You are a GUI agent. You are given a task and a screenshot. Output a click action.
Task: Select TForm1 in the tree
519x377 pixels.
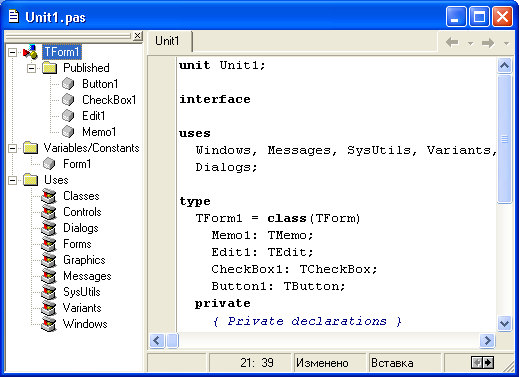tap(62, 52)
